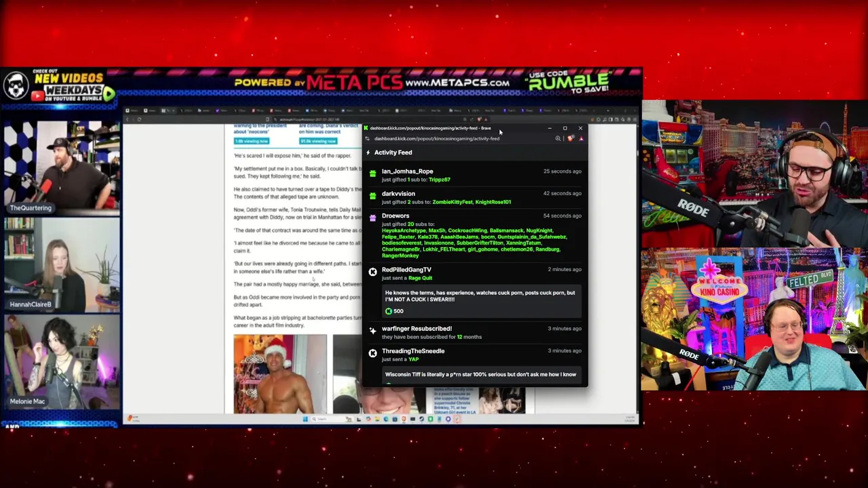Click the Kick logo in the popout title bar
This screenshot has height=488, width=868.
pos(366,128)
